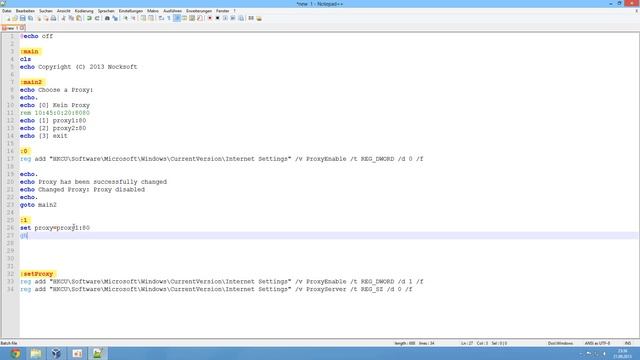Toggle synchronized horizontal scrolling icon
This screenshot has width=640, height=360.
[x=151, y=18]
